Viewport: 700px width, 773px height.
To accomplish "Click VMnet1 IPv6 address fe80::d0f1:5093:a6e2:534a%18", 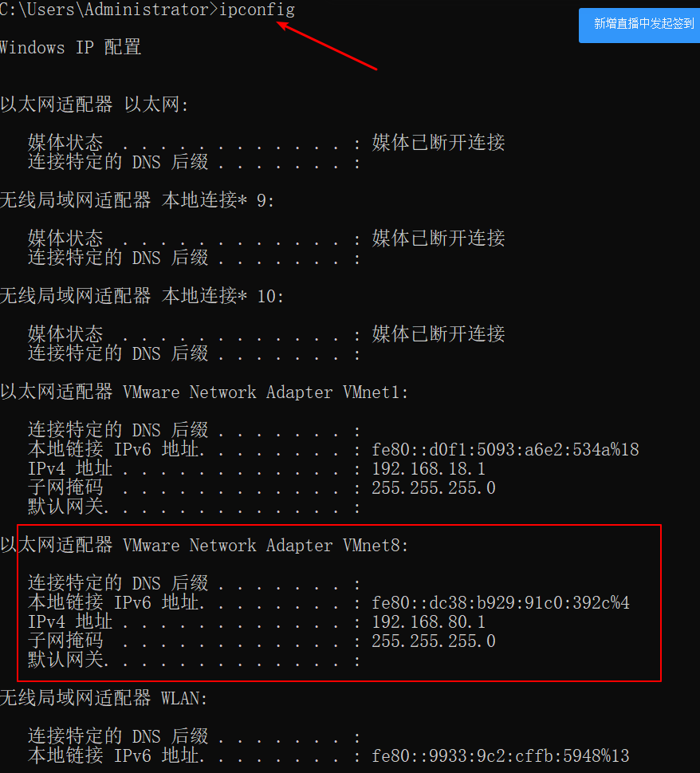I will click(x=505, y=449).
